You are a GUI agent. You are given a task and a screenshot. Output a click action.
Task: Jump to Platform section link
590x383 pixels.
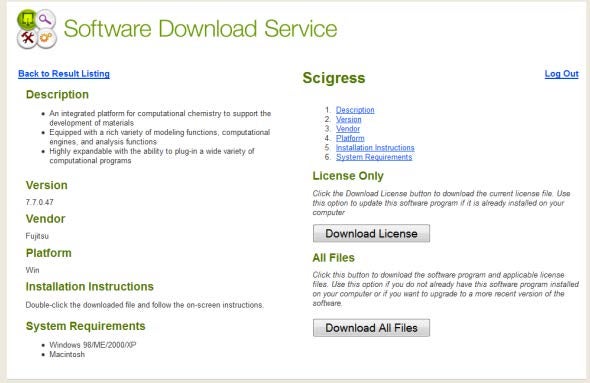[x=350, y=138]
